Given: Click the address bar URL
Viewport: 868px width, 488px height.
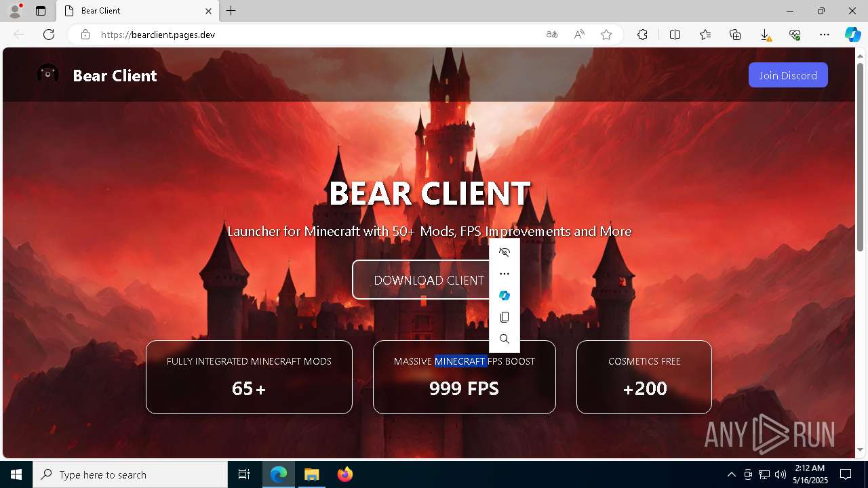Looking at the screenshot, I should [x=158, y=35].
